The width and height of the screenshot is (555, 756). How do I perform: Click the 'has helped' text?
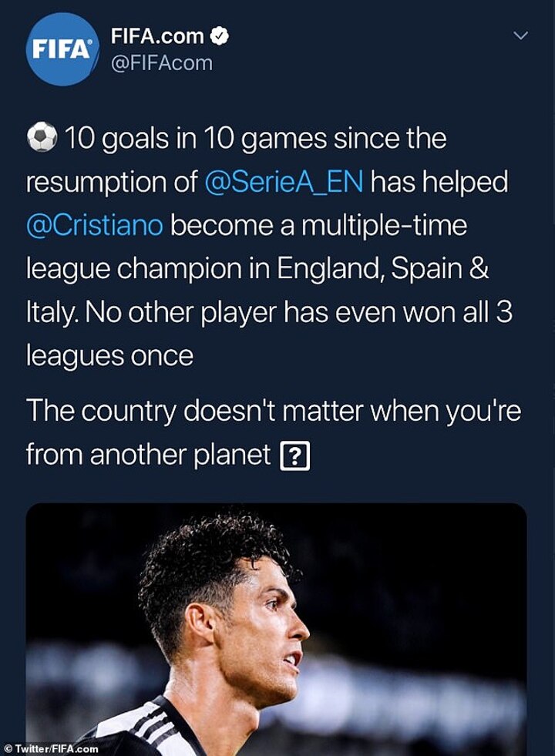click(445, 183)
